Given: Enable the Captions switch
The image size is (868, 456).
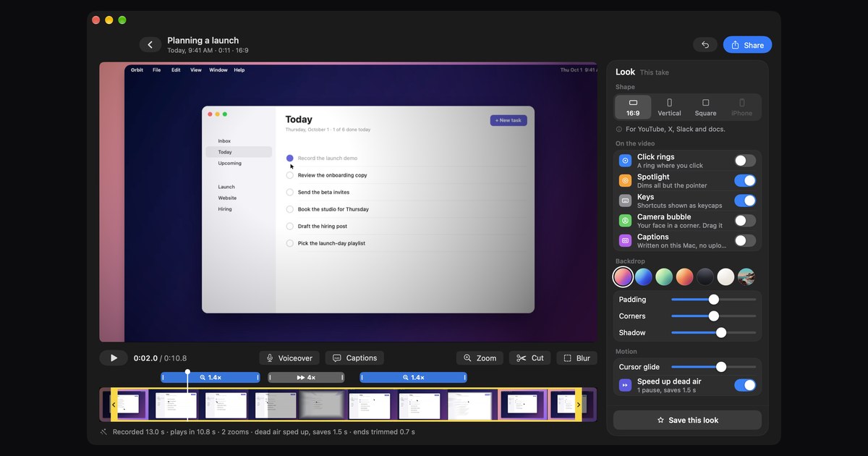Looking at the screenshot, I should (745, 240).
